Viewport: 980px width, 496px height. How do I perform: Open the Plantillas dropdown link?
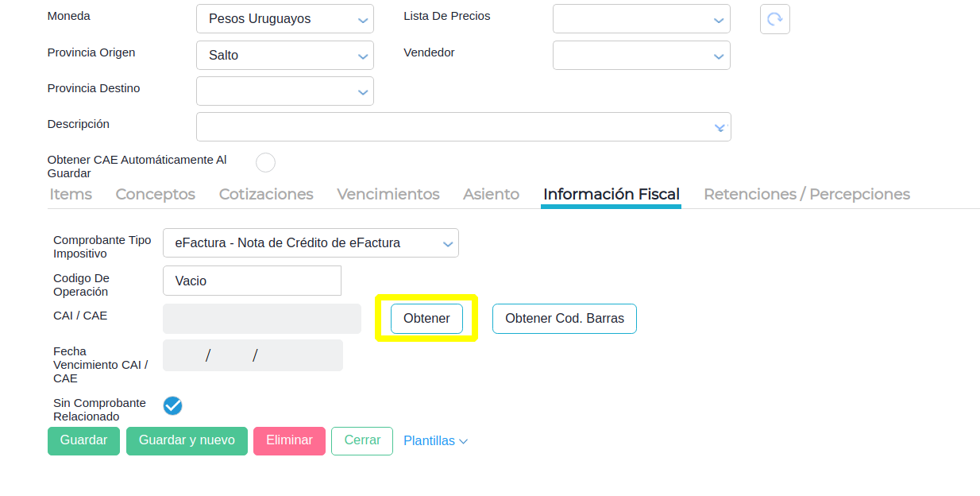tap(435, 441)
